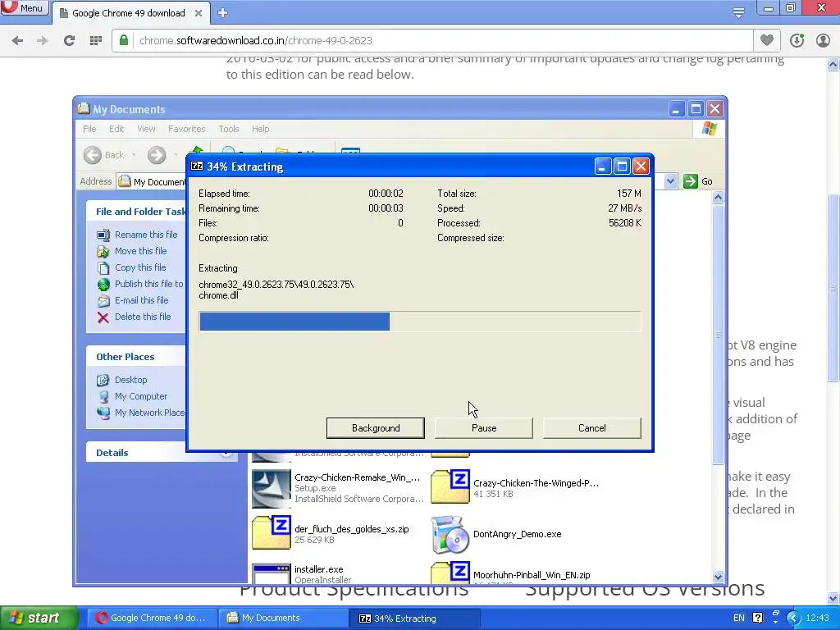Open File menu in My Documents
The image size is (840, 630).
[89, 129]
